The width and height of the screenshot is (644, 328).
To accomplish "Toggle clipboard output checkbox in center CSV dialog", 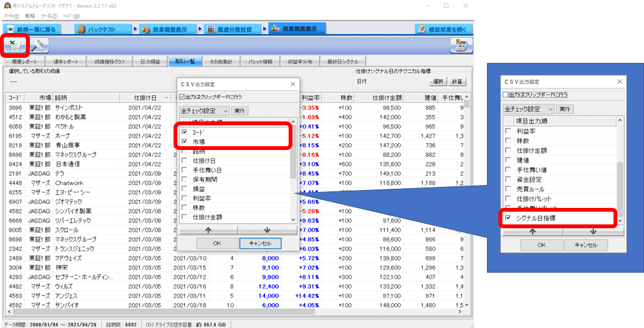I will tap(182, 97).
